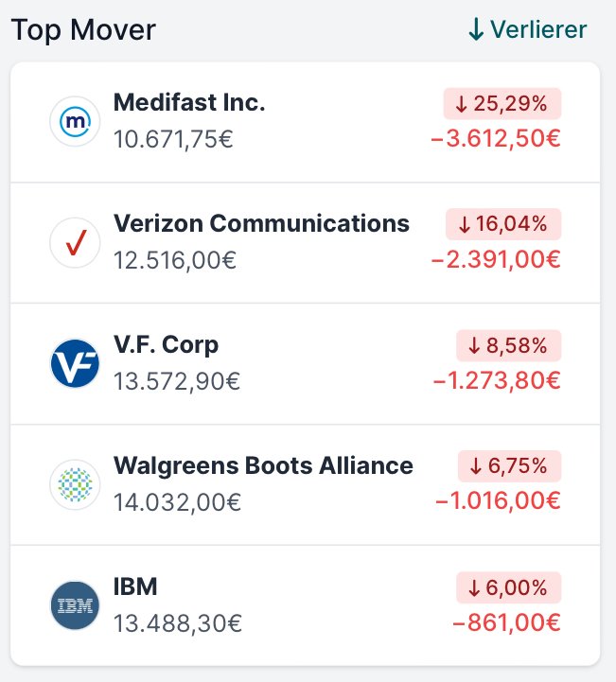Image resolution: width=616 pixels, height=682 pixels.
Task: Click the V.F. Corp logo icon
Action: [75, 364]
